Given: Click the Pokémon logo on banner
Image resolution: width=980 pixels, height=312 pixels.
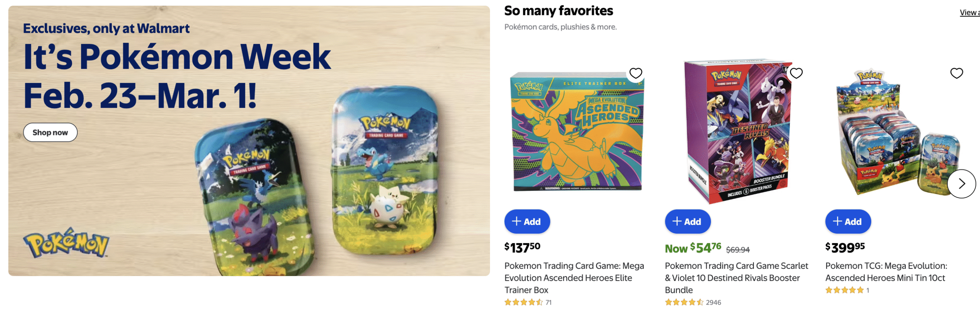Looking at the screenshot, I should [66, 243].
